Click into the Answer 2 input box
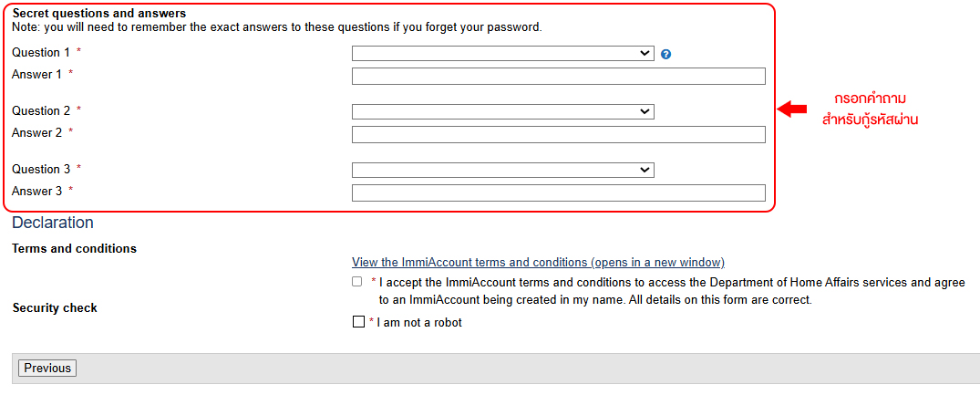 559,134
